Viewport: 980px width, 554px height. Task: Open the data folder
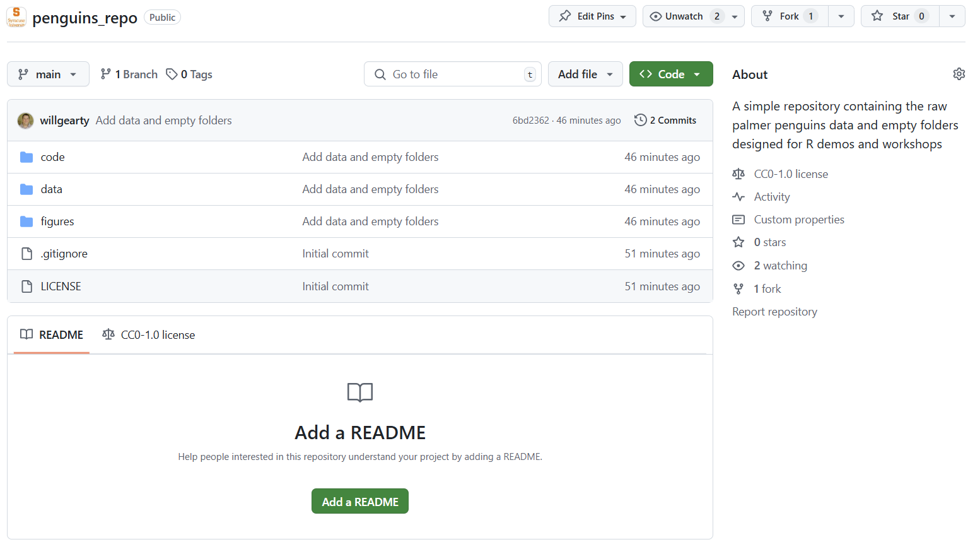coord(51,189)
